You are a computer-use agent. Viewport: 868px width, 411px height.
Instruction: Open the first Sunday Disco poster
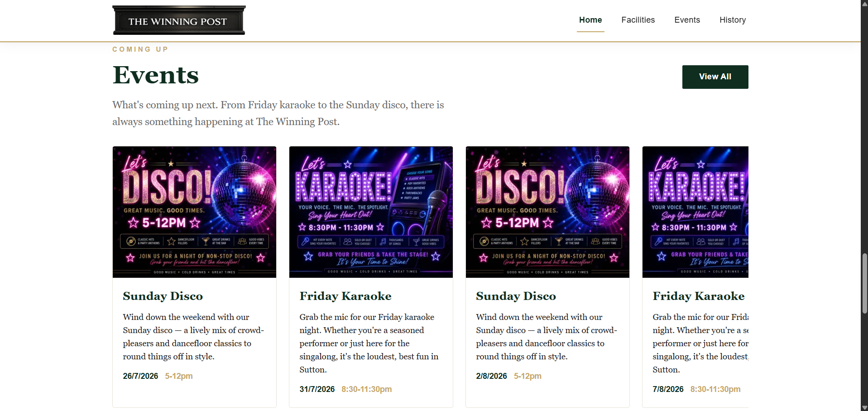tap(194, 212)
